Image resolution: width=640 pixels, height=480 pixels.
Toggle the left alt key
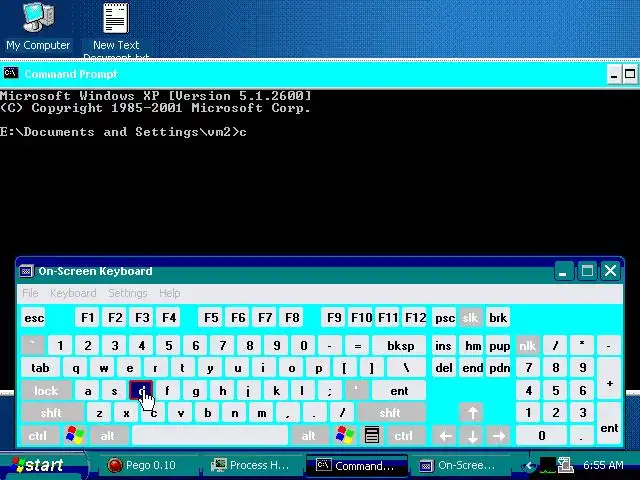click(108, 436)
